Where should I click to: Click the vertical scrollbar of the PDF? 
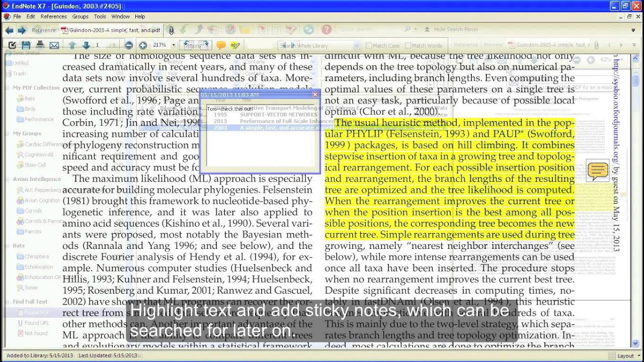click(x=636, y=201)
